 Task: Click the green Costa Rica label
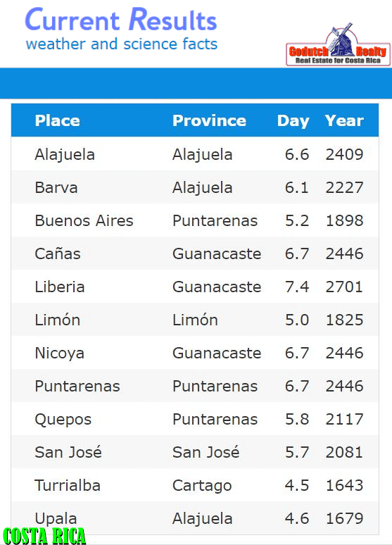44,536
